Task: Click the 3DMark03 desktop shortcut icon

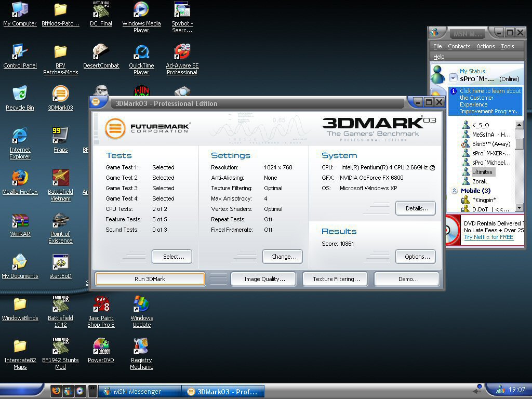Action: [x=60, y=99]
